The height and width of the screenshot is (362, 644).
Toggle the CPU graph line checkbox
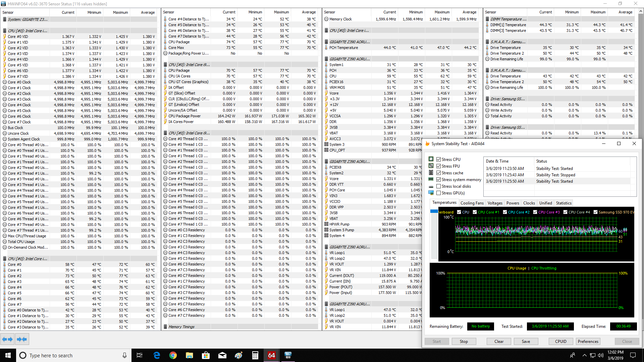coord(459,212)
